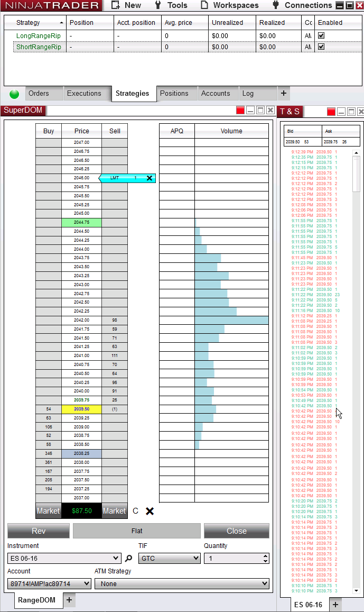Viewport: 364px width, 612px height.
Task: Click the Ask 2039.75 cell in T&S
Action: 341,142
